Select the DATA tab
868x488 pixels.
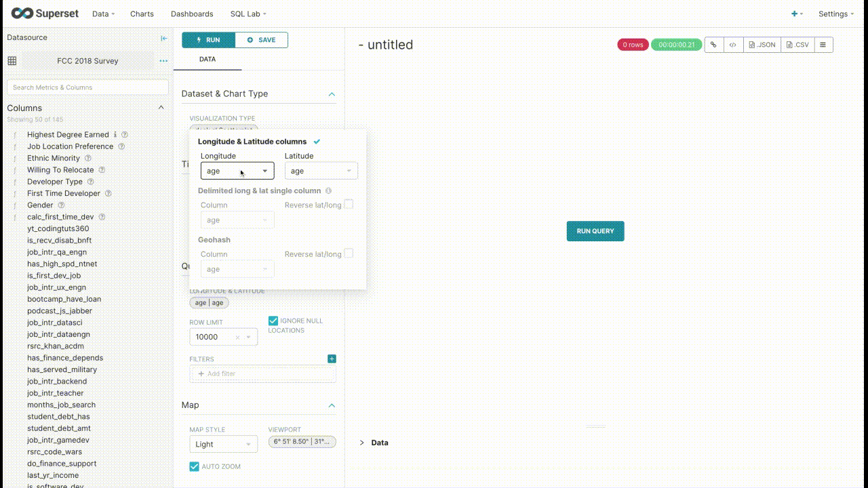pyautogui.click(x=208, y=60)
